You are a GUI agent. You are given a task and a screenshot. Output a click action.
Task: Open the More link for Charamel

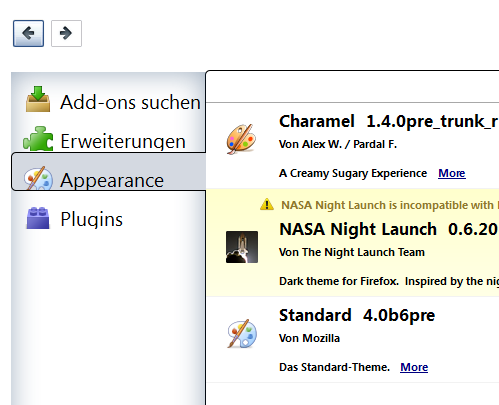(452, 173)
